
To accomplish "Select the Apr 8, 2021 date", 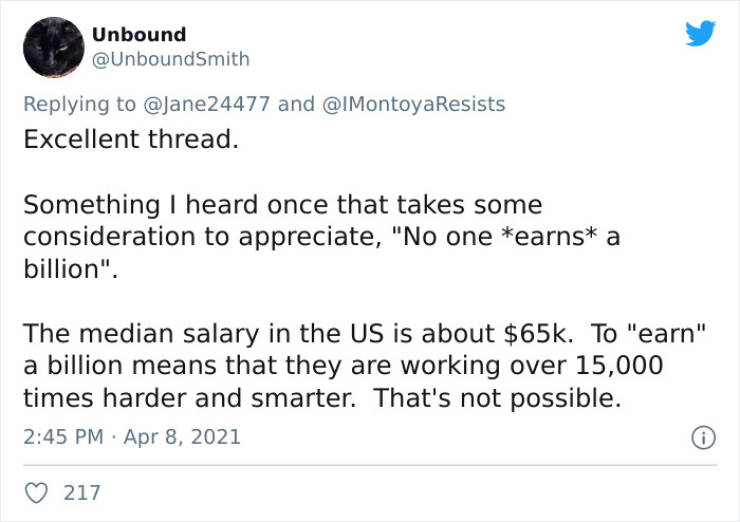I will (x=182, y=437).
